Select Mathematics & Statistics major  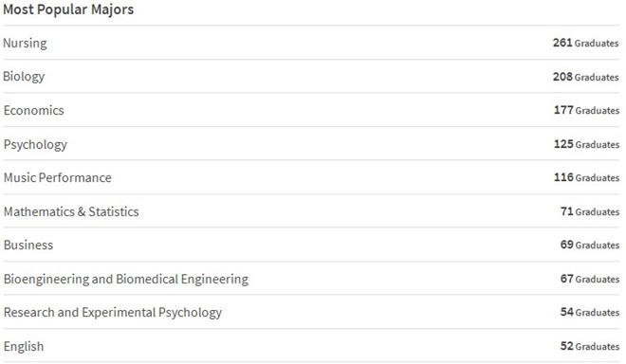(71, 211)
